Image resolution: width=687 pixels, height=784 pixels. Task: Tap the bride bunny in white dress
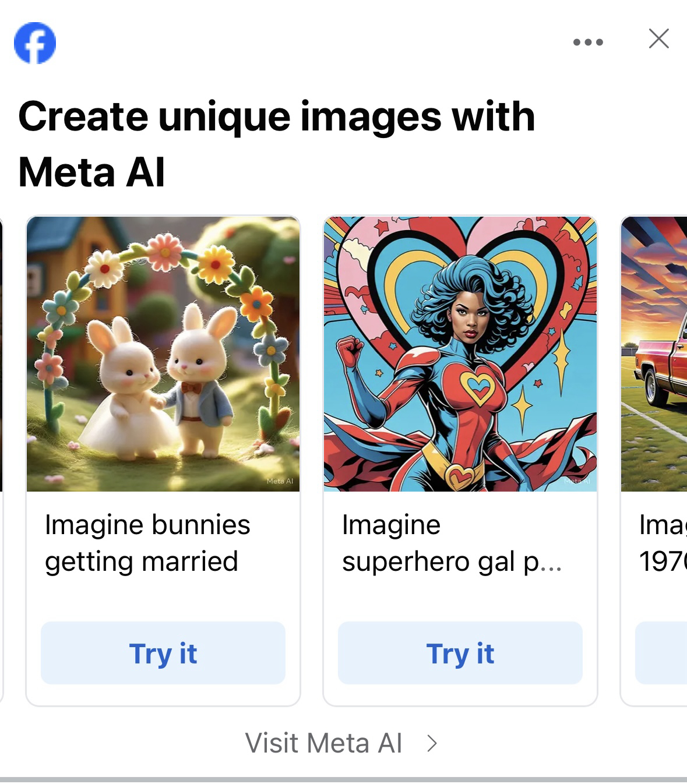tap(125, 396)
